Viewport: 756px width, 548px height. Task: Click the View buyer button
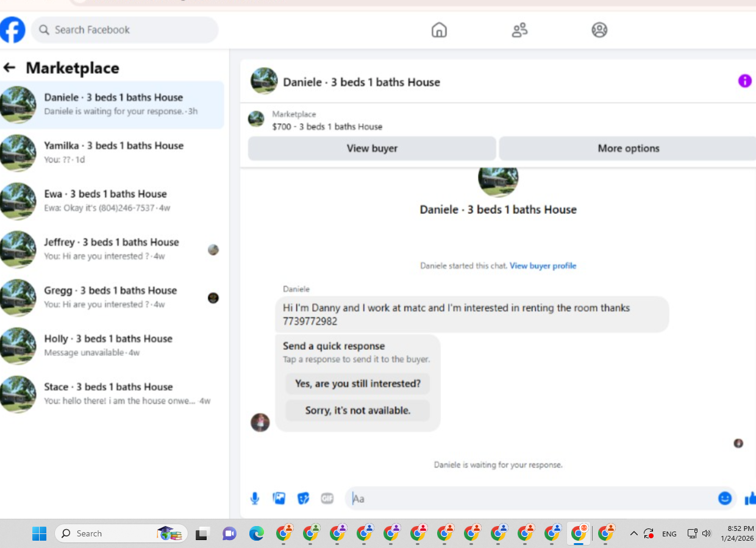point(372,148)
